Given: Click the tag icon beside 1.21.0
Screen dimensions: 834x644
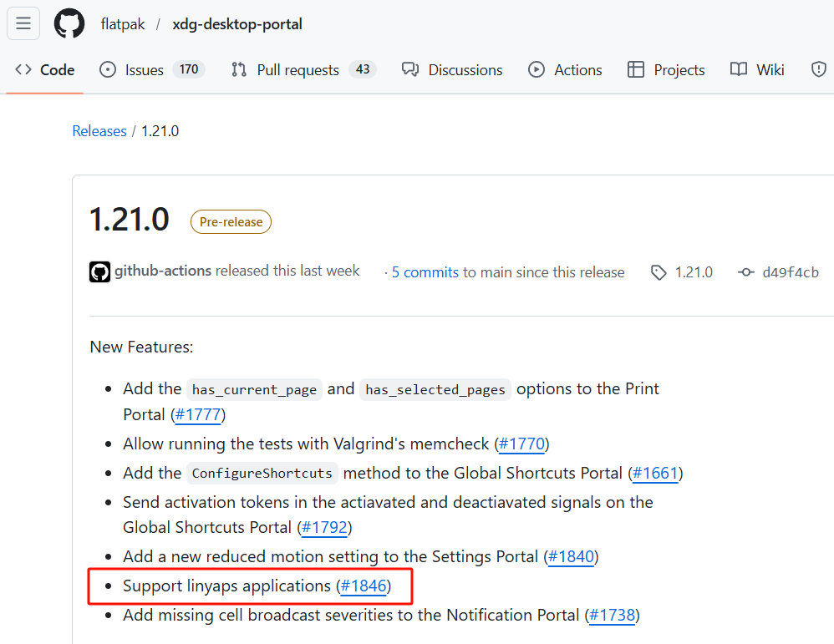Looking at the screenshot, I should (x=659, y=272).
